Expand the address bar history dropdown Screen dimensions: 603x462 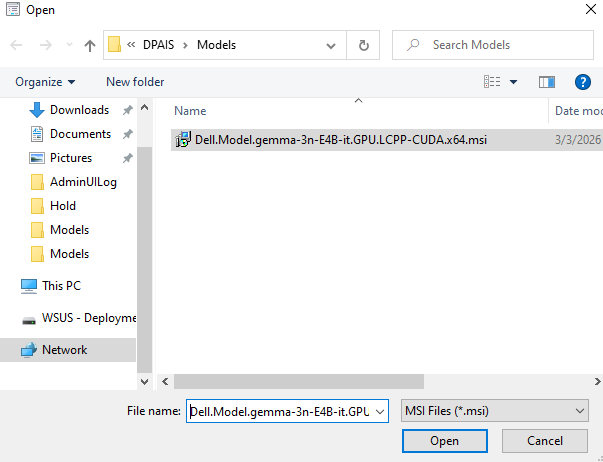click(331, 46)
